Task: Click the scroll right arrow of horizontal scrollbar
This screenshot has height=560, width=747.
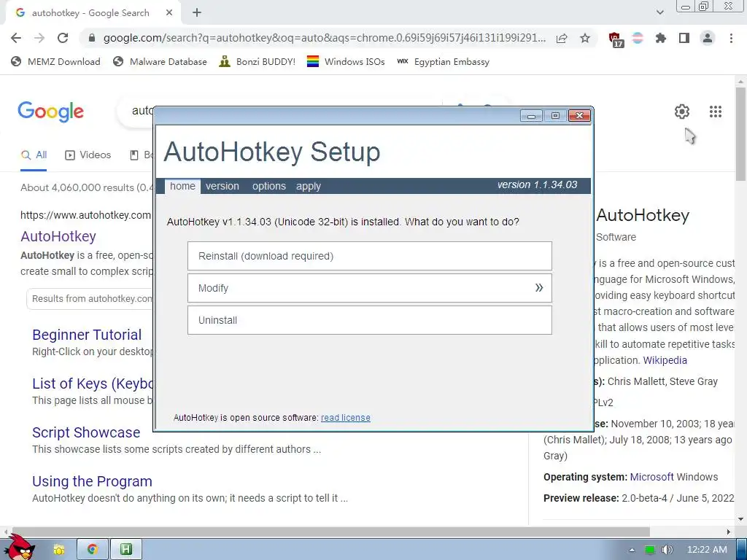Action: click(728, 532)
